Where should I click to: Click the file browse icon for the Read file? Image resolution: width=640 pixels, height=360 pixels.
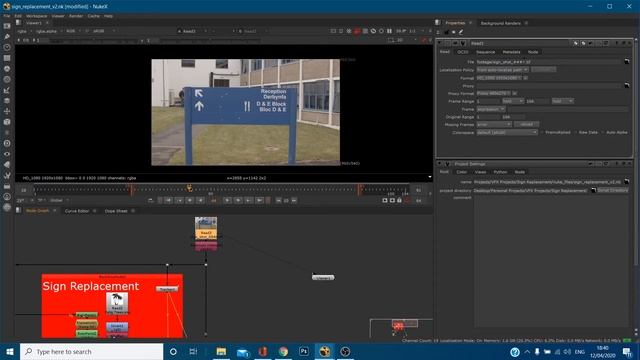coord(627,62)
